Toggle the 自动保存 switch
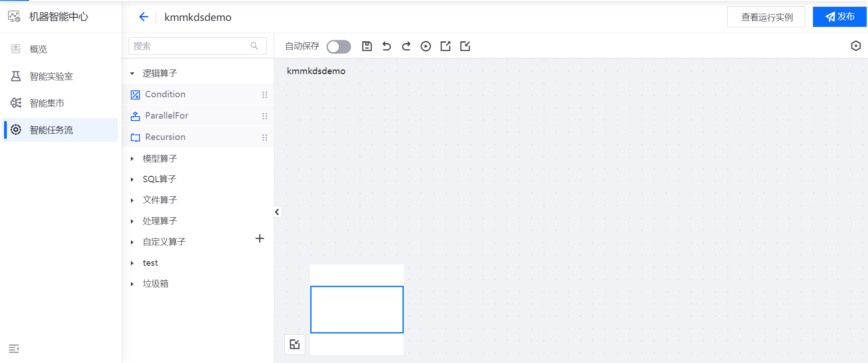Screen dimensions: 868x363 (339, 46)
